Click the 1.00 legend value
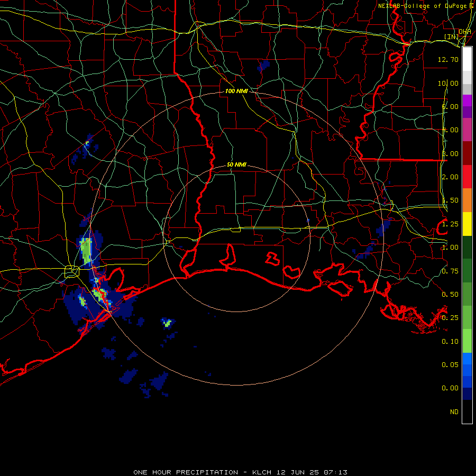The height and width of the screenshot is (476, 476). (x=450, y=248)
